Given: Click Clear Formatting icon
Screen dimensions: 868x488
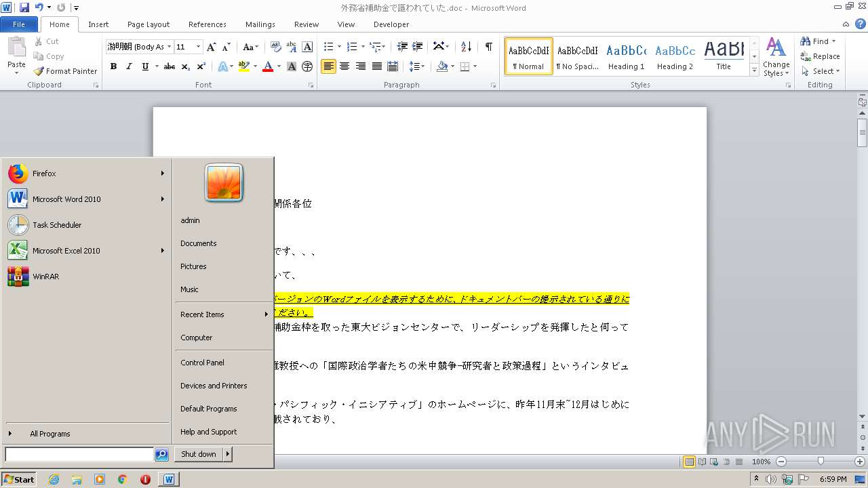Looking at the screenshot, I should tap(276, 47).
